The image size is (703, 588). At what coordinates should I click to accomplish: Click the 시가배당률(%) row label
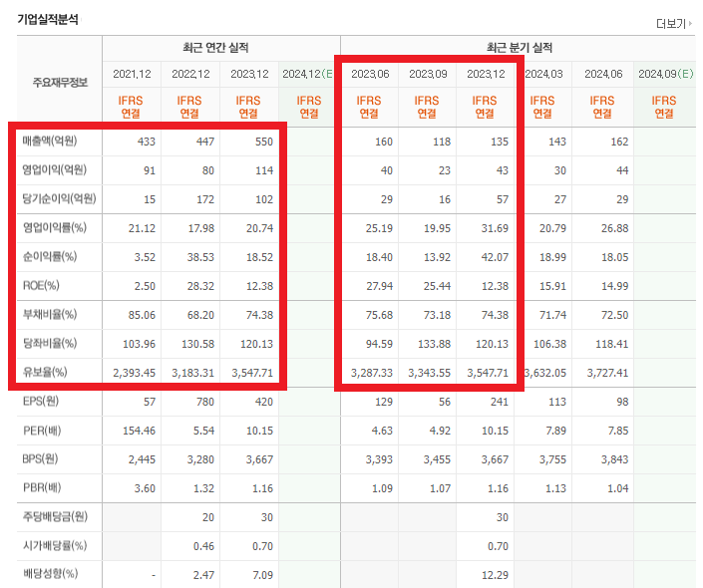click(x=55, y=546)
